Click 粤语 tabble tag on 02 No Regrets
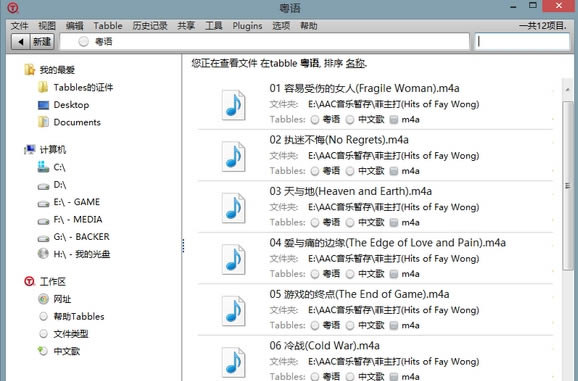578x381 pixels. click(325, 171)
